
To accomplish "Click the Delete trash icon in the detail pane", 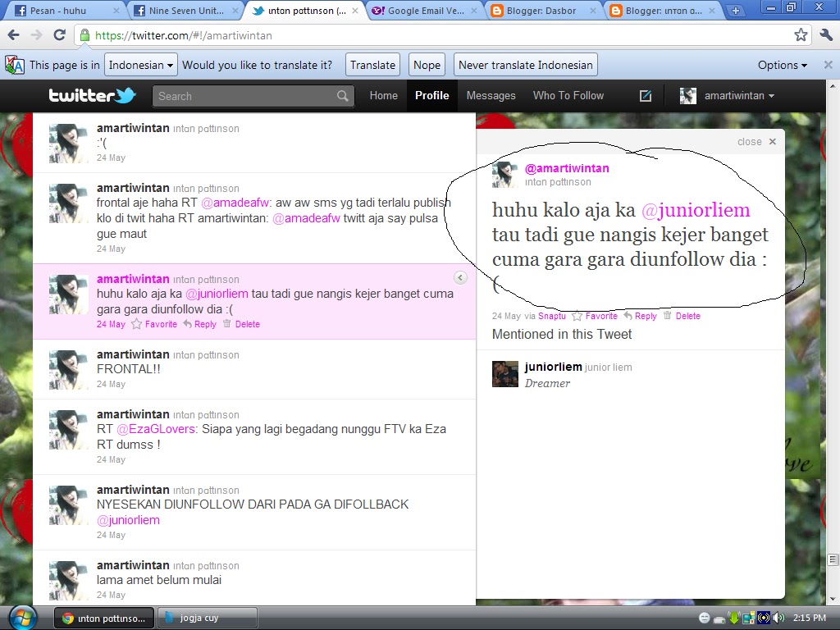I will click(x=667, y=315).
